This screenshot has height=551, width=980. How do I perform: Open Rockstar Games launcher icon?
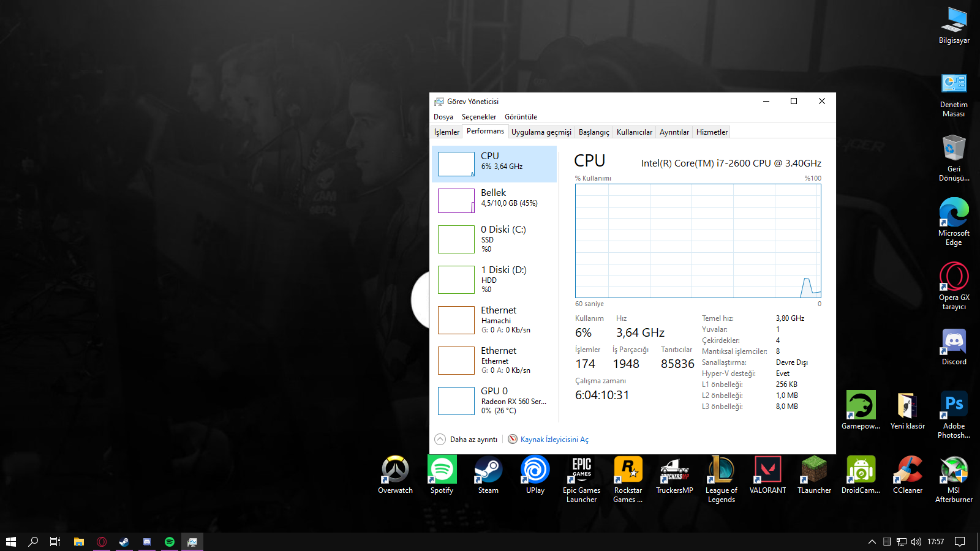click(628, 479)
